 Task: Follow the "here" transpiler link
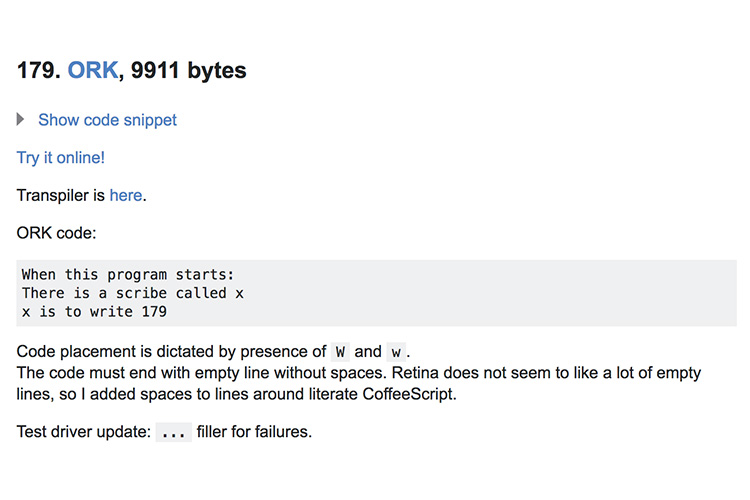point(126,195)
